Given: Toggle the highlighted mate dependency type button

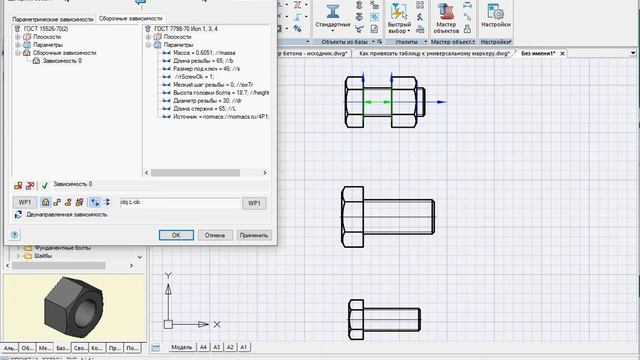Looking at the screenshot, I should tap(45, 202).
